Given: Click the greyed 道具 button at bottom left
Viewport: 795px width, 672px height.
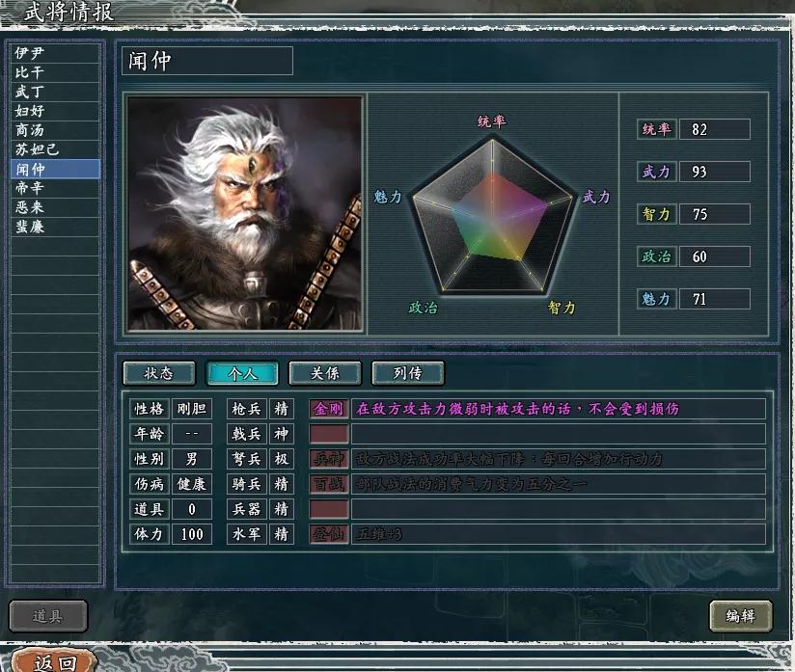Looking at the screenshot, I should point(48,616).
